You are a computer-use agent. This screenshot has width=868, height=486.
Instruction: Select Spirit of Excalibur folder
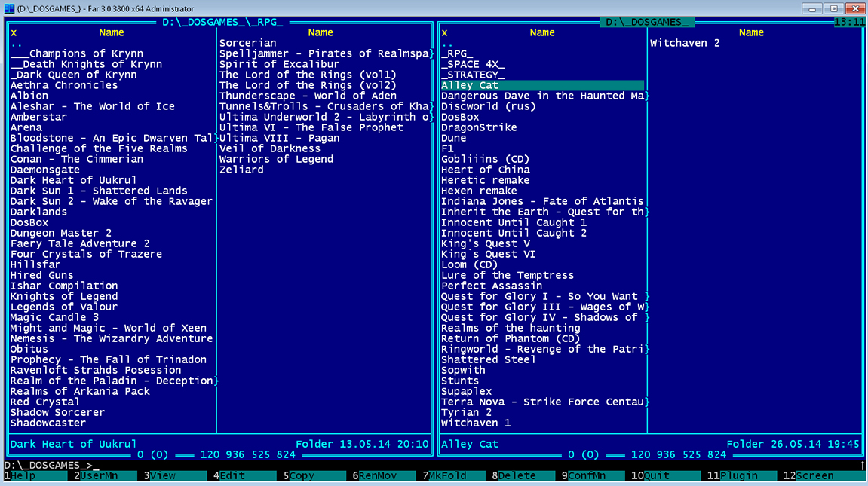(279, 64)
